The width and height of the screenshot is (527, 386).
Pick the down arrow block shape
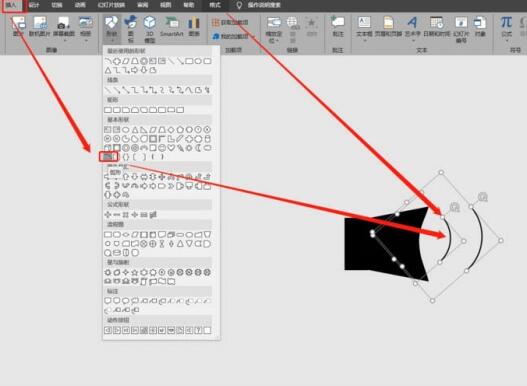(135, 177)
